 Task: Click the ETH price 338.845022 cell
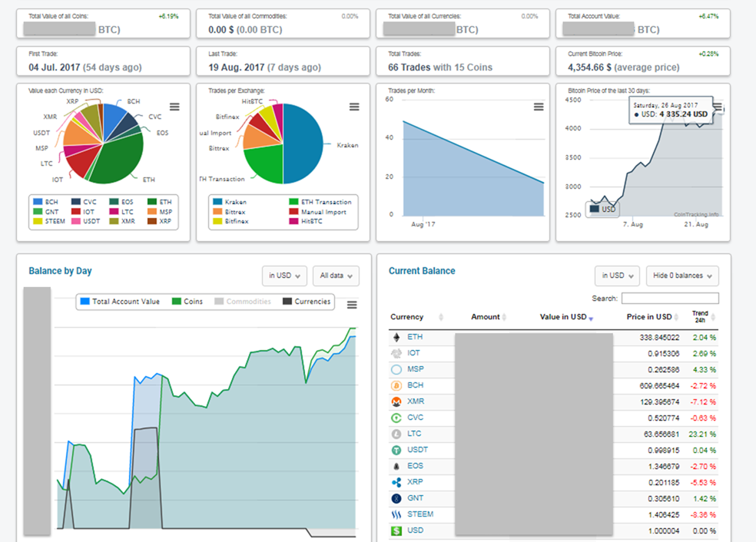click(x=659, y=338)
